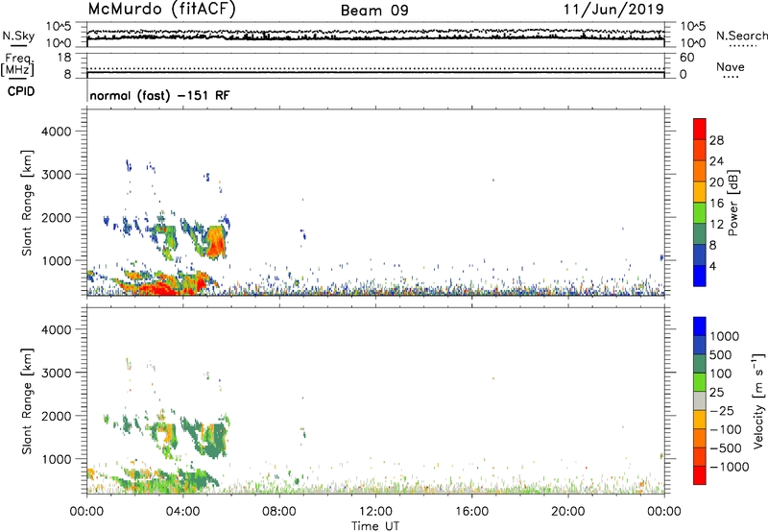This screenshot has height=532, width=768.
Task: Click the gray segment of the velocity colorbar
Action: [700, 401]
